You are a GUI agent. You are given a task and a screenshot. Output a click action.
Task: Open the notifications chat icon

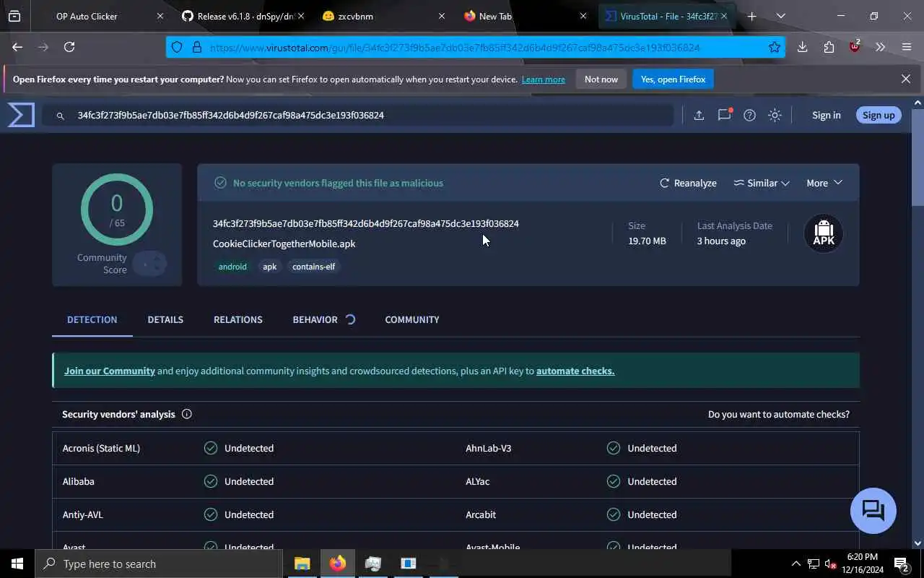click(x=724, y=115)
